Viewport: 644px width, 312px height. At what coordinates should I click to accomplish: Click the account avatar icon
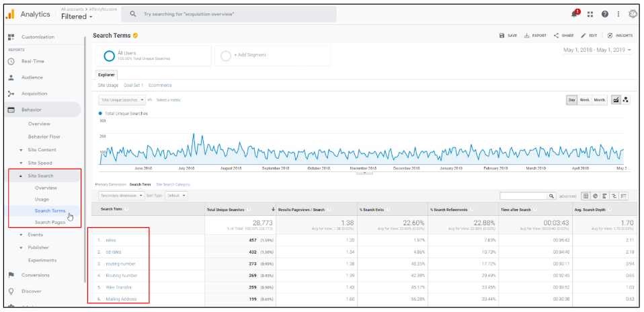[633, 14]
